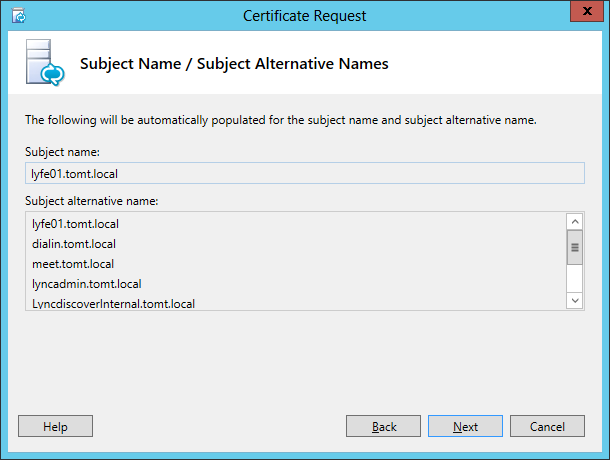This screenshot has width=610, height=460.
Task: Click the Help button
Action: pos(55,426)
